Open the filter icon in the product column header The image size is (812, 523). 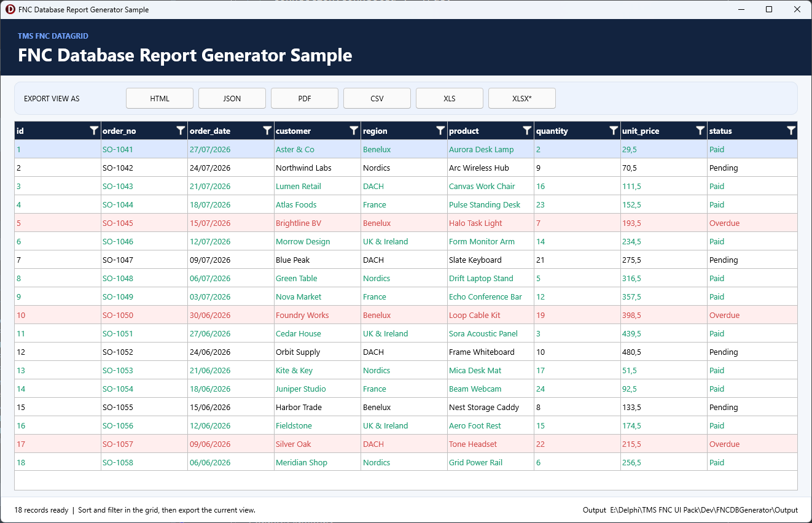[x=527, y=131]
